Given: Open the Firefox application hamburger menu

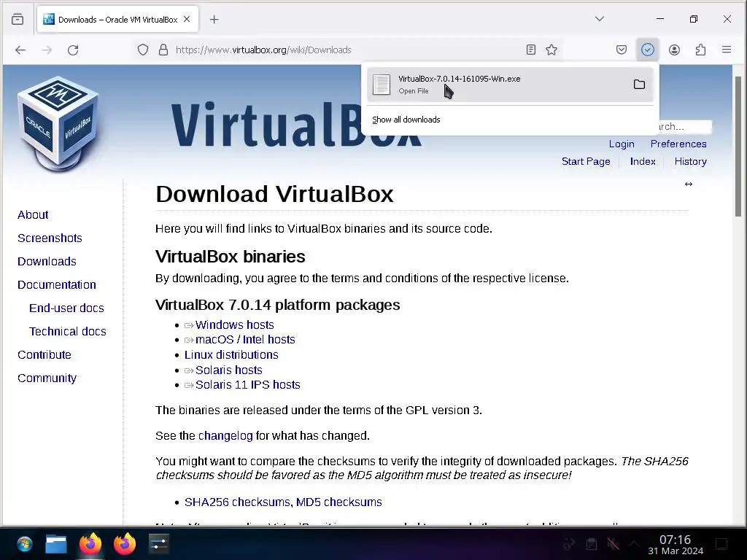Looking at the screenshot, I should [727, 50].
